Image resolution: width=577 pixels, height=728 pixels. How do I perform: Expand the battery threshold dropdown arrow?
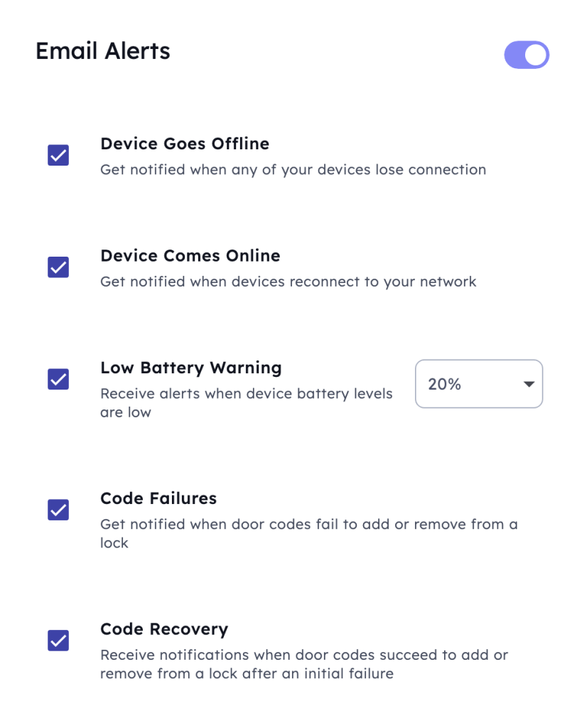tap(528, 384)
